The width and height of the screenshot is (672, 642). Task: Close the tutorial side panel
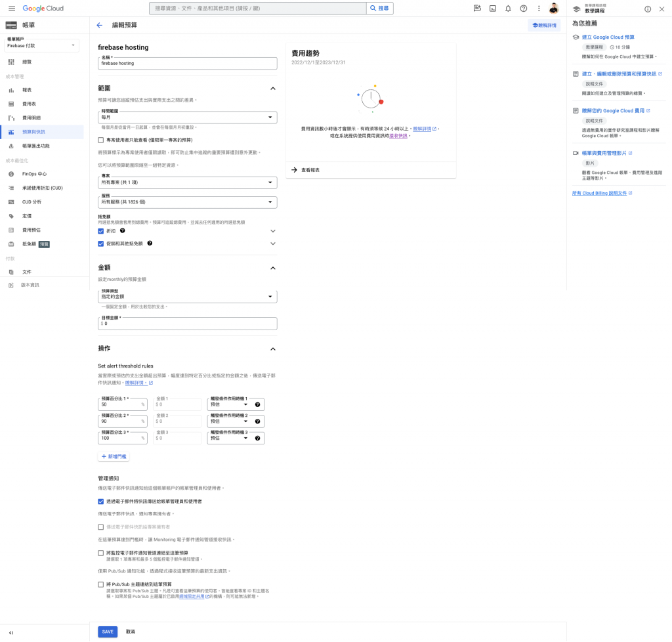(x=661, y=9)
